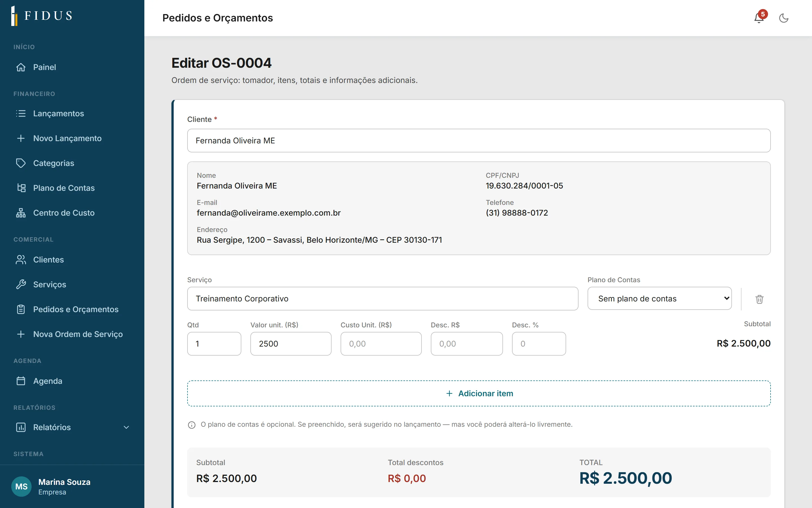Click the CNPJ 19.630.284/0001-05 text
The image size is (812, 508).
coord(524,186)
